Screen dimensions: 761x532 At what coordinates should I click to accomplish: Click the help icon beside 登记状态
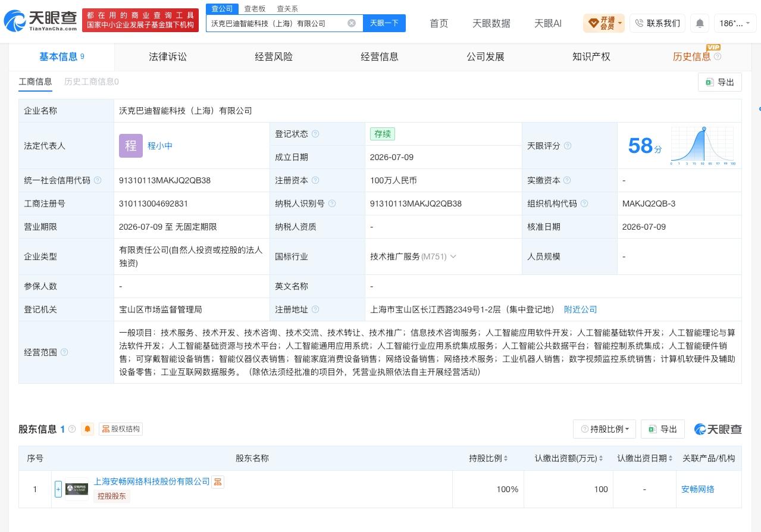coord(315,134)
